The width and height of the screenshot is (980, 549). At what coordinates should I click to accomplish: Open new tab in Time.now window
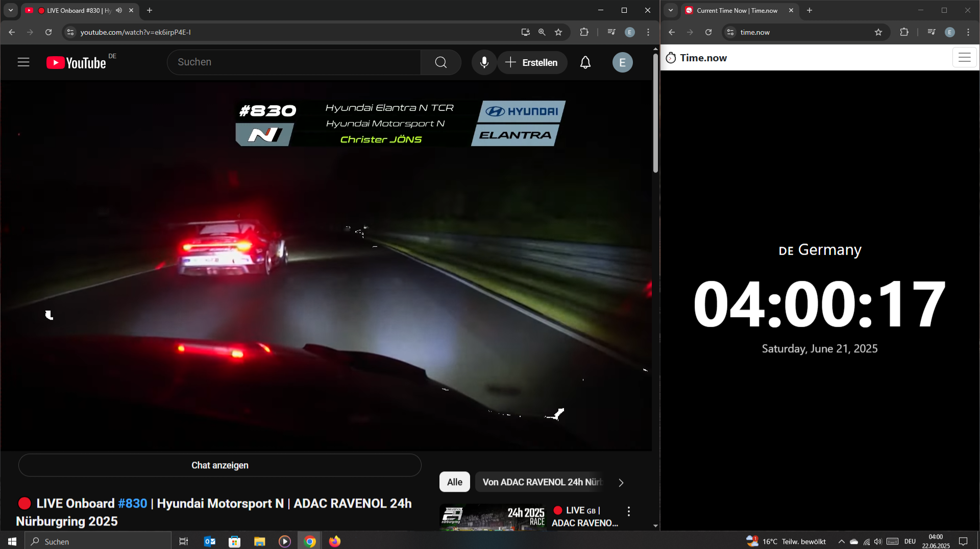[x=810, y=10]
